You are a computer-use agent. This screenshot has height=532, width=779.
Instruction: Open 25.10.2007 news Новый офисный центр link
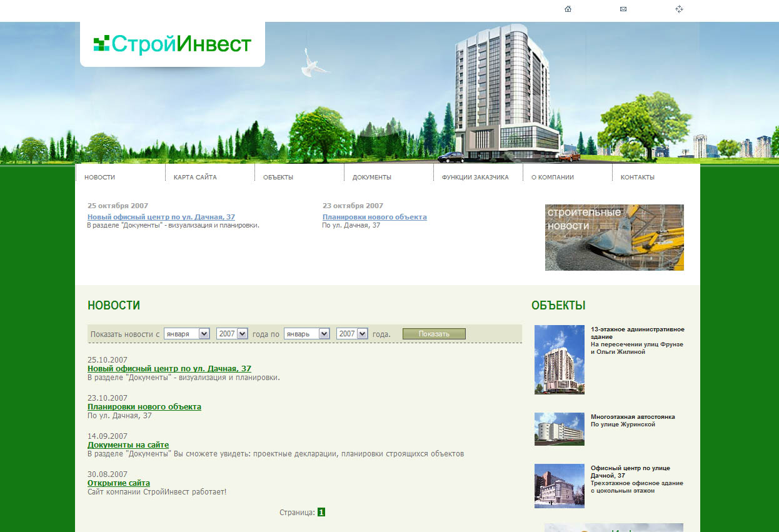point(169,369)
